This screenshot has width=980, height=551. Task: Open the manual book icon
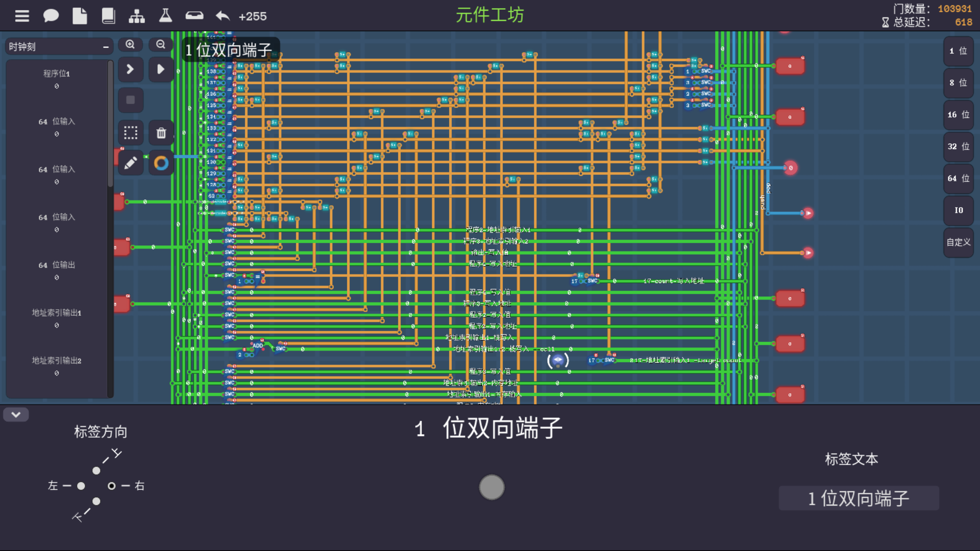pos(108,16)
